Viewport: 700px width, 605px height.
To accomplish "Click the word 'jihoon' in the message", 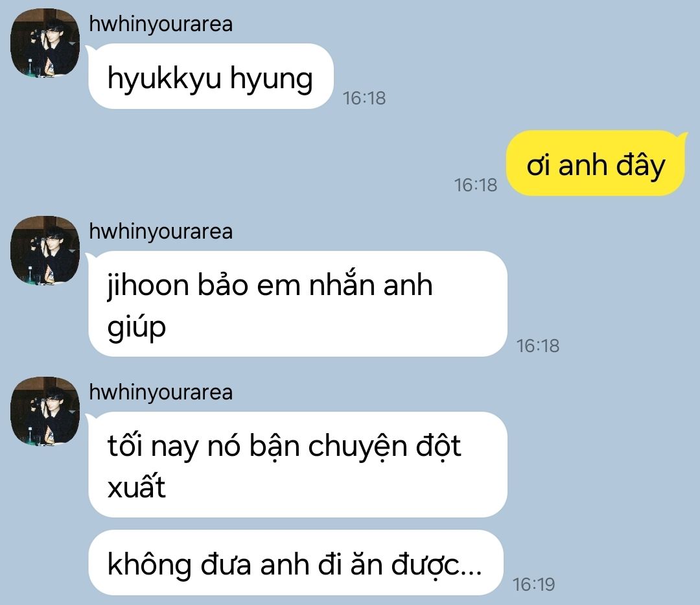I will (148, 286).
